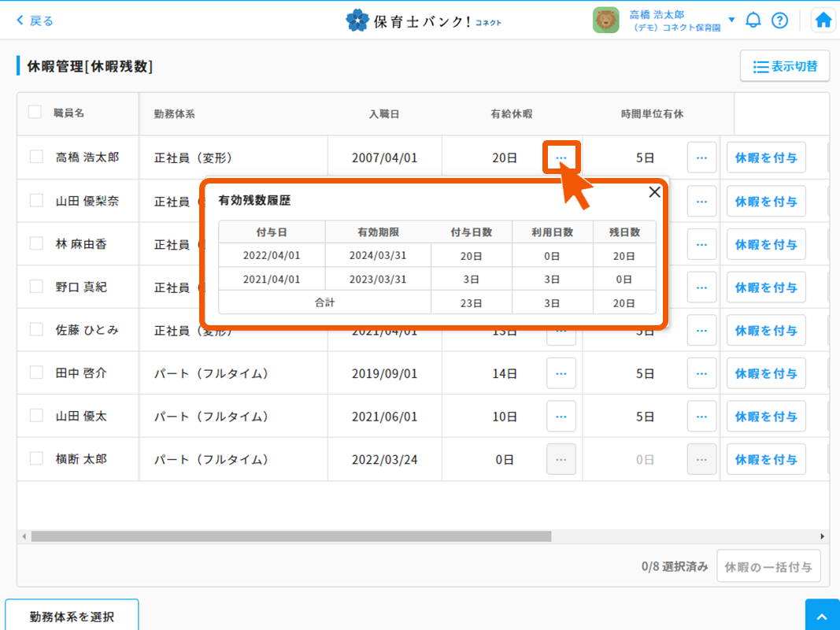
Task: Open hourly leave details for 高橋 浩太郎
Action: coord(701,157)
